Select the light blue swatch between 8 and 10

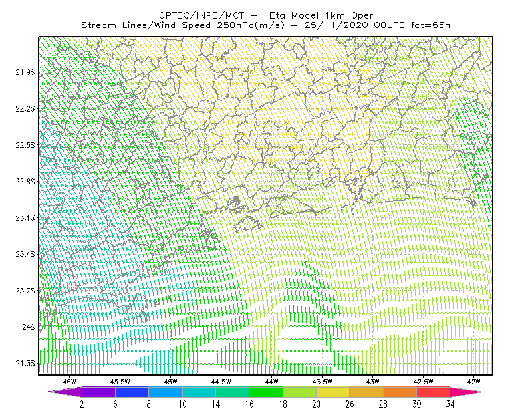[166, 392]
